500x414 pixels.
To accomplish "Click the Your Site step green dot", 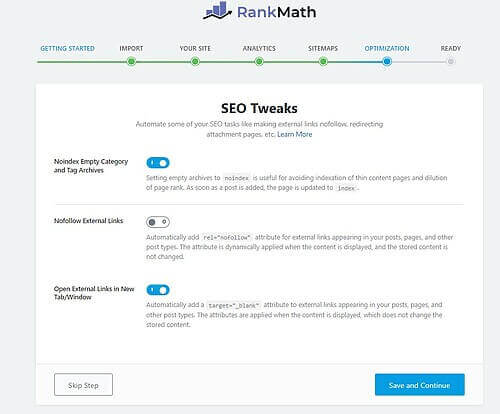I will tap(195, 62).
